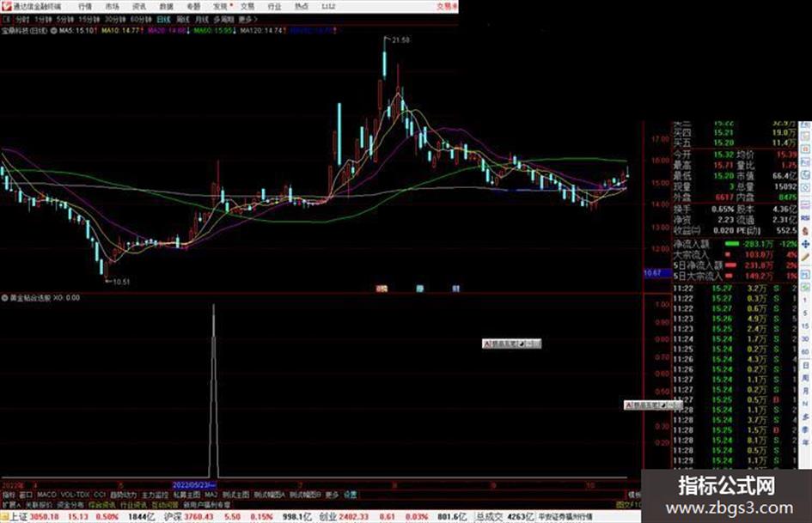Click sidebar 月 monthly shortcut
Viewport: 812px width, 523px height.
click(805, 392)
